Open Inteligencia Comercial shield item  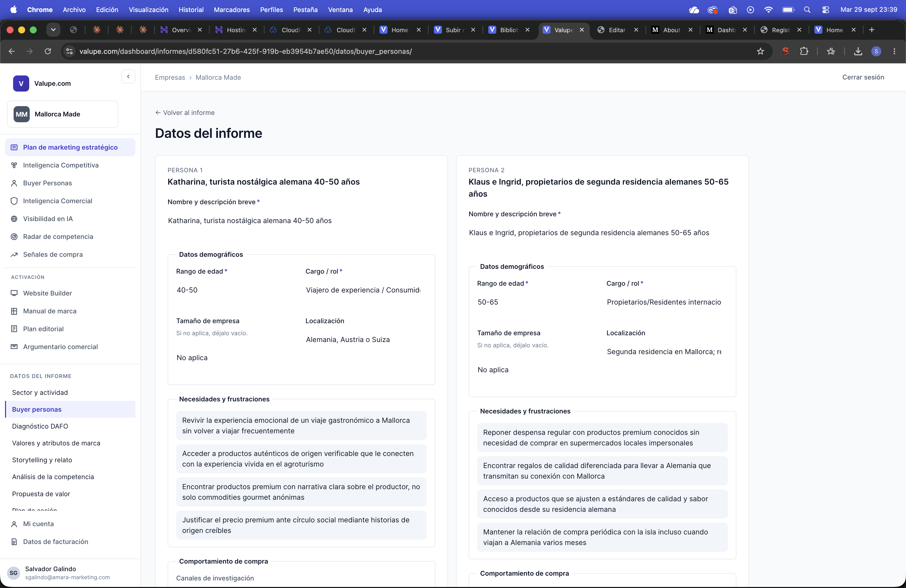(x=70, y=201)
